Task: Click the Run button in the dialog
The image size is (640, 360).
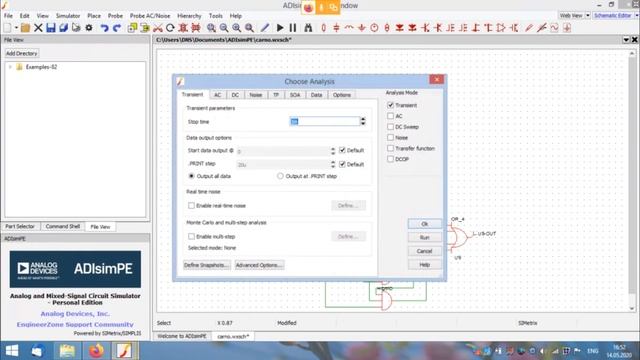Action: click(x=424, y=237)
